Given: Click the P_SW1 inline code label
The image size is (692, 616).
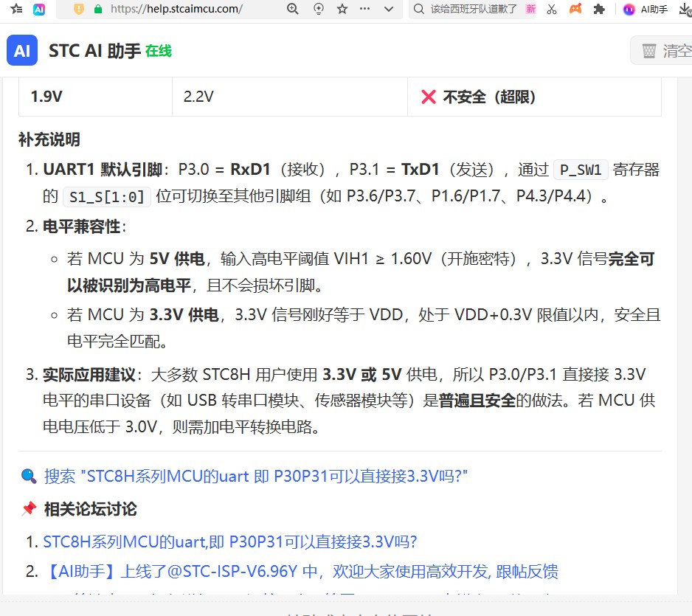Looking at the screenshot, I should [581, 170].
